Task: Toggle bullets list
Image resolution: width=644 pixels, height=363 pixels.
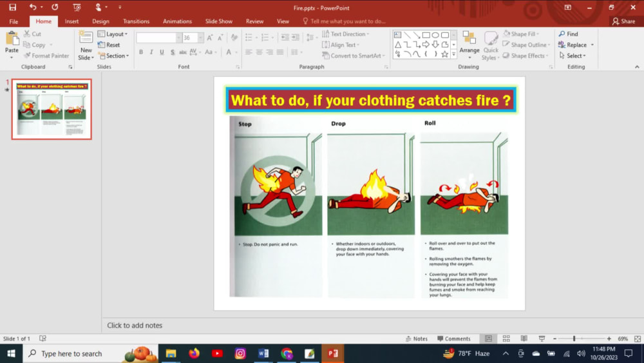Action: (x=249, y=37)
